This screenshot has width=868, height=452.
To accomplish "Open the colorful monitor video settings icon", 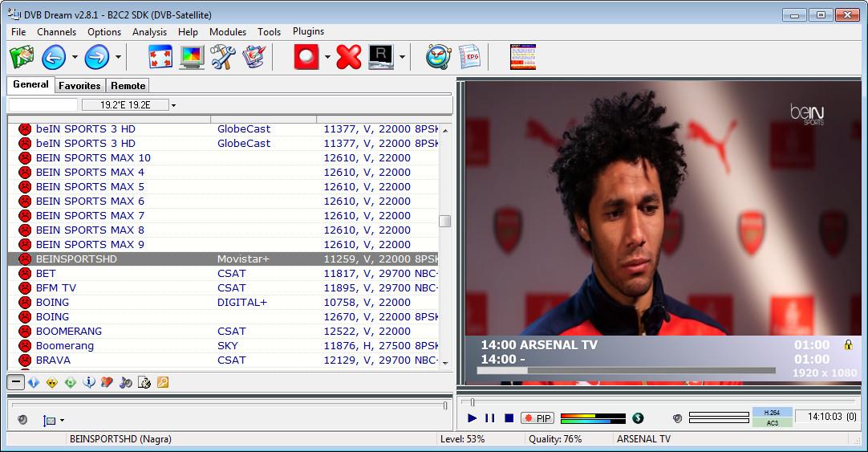I will 192,56.
